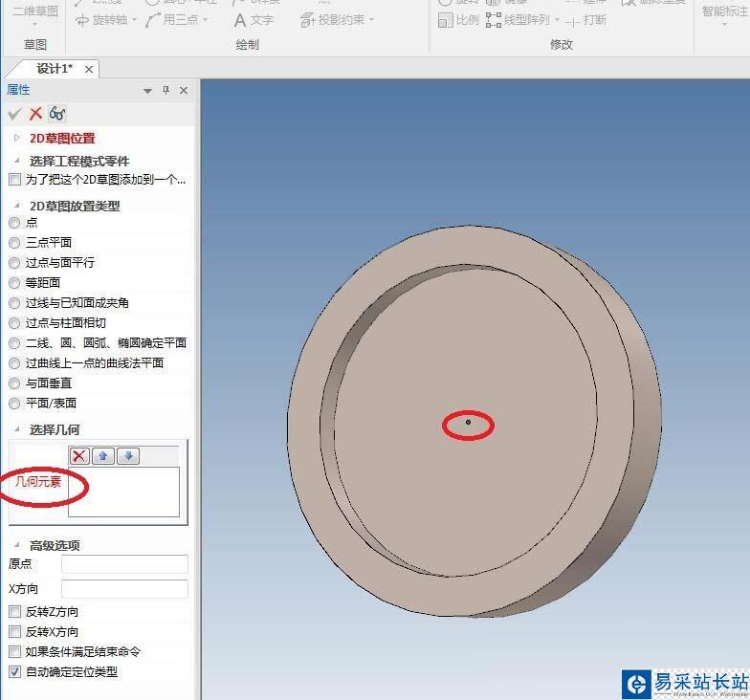The height and width of the screenshot is (700, 750).
Task: Open the 二维草图 dropdown arrow
Action: pyautogui.click(x=34, y=25)
